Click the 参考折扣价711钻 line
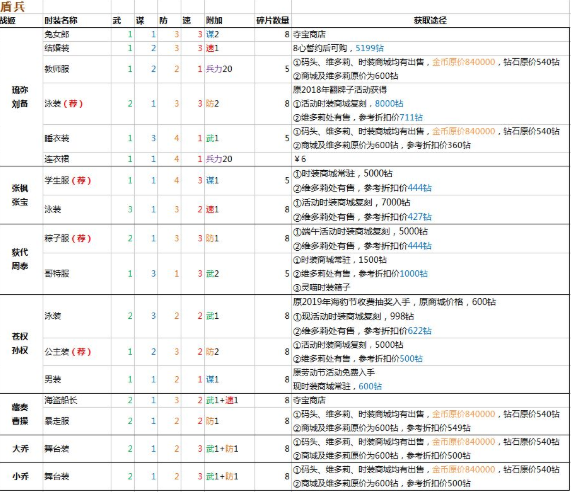573x493 pixels. click(358, 117)
